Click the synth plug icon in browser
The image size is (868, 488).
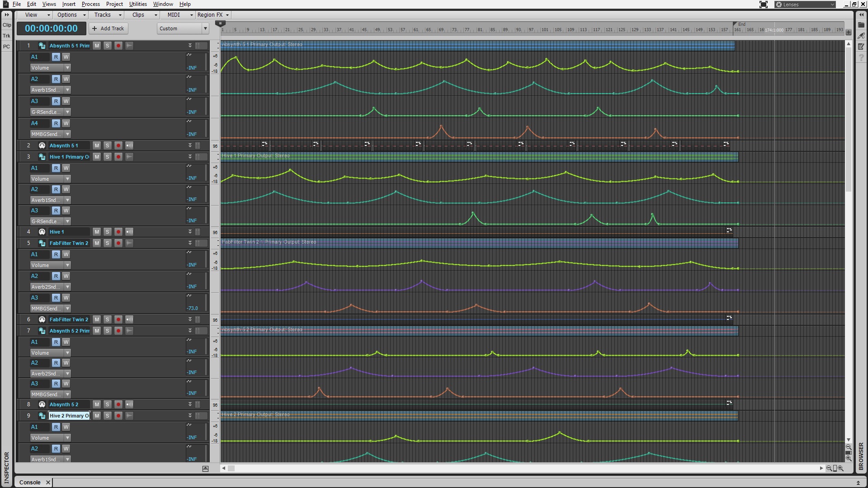861,35
